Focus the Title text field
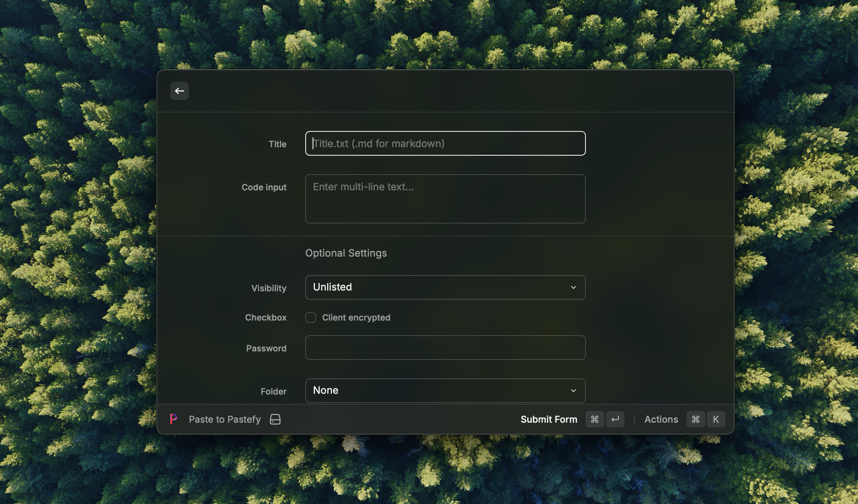Image resolution: width=858 pixels, height=504 pixels. (x=445, y=143)
